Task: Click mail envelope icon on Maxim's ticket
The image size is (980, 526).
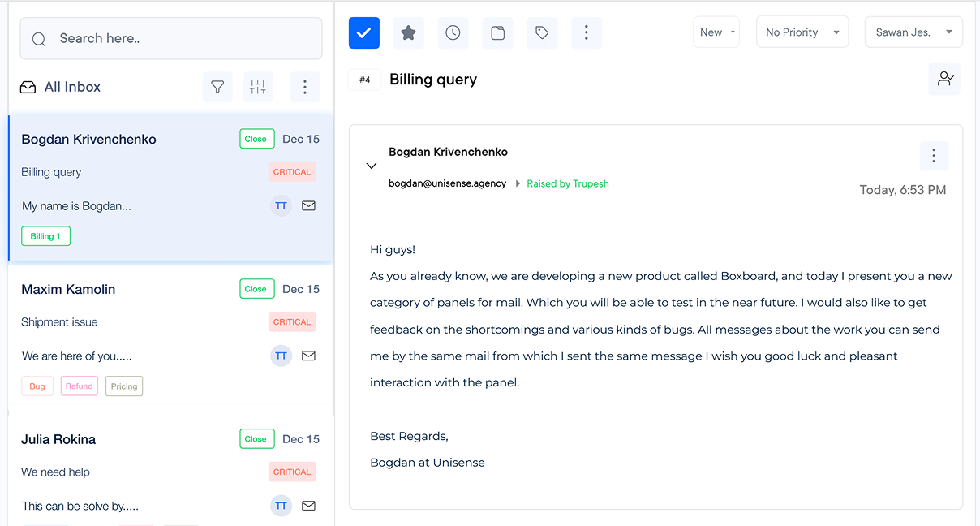Action: point(308,356)
